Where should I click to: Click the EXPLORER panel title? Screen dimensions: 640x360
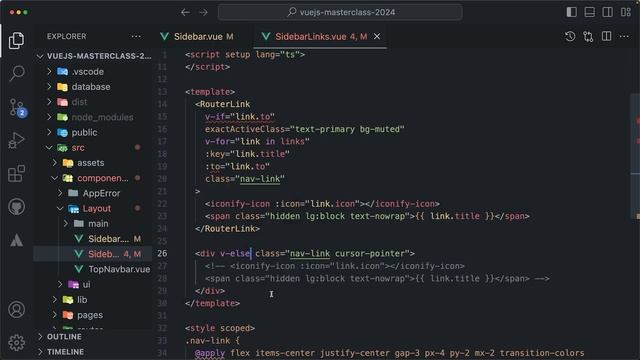pos(67,36)
